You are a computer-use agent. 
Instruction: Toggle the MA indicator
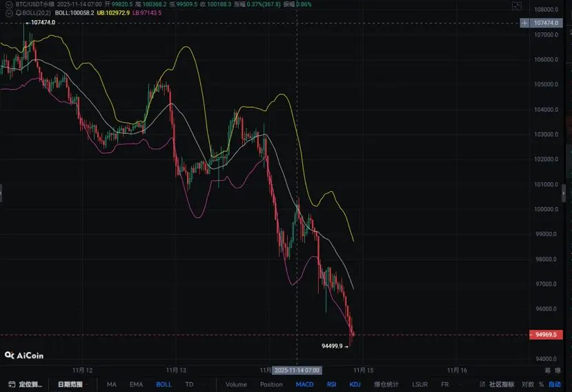[112, 384]
